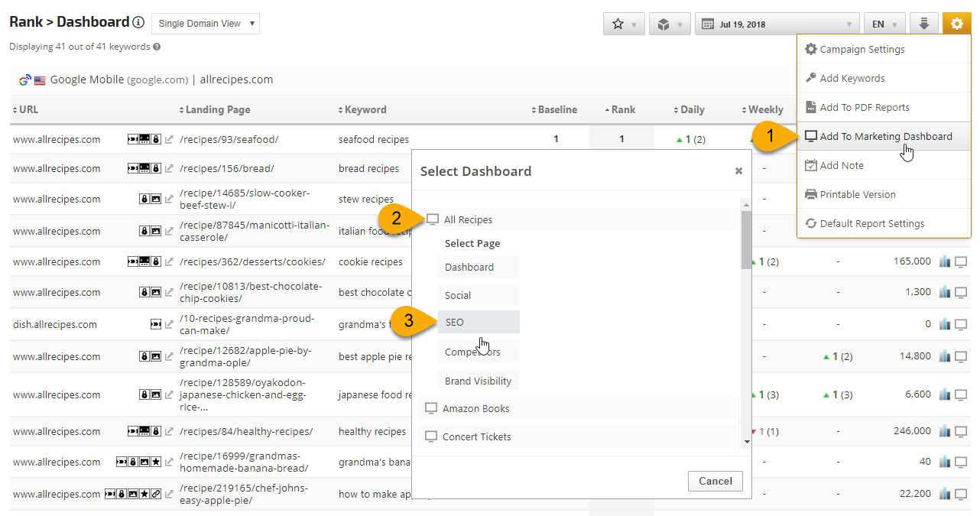Click the download arrow icon in toolbar
Image resolution: width=980 pixels, height=516 pixels.
pos(923,24)
